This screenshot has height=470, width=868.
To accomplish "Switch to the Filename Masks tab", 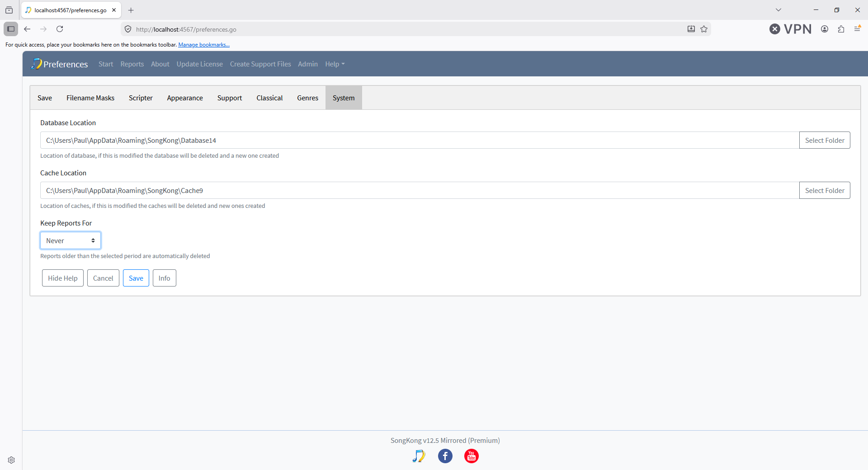I will click(x=90, y=98).
